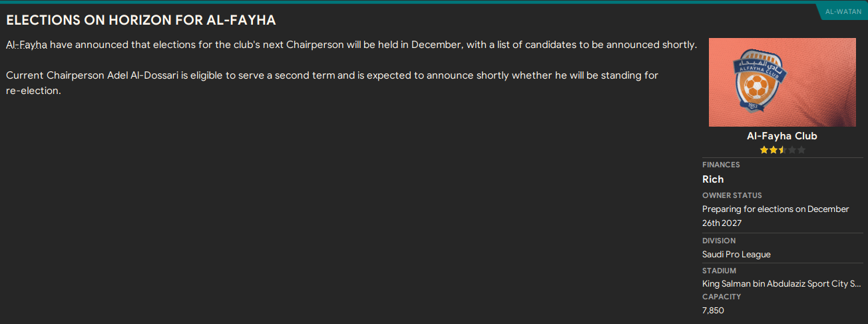Select the FINANCES section label
This screenshot has width=868, height=324.
click(x=721, y=165)
